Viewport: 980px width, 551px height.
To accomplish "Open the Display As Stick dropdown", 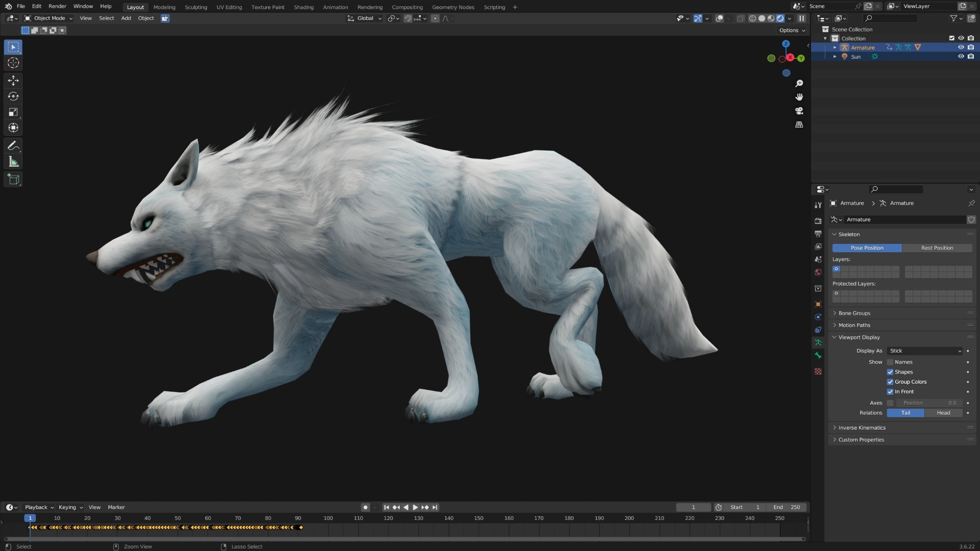I will 925,351.
